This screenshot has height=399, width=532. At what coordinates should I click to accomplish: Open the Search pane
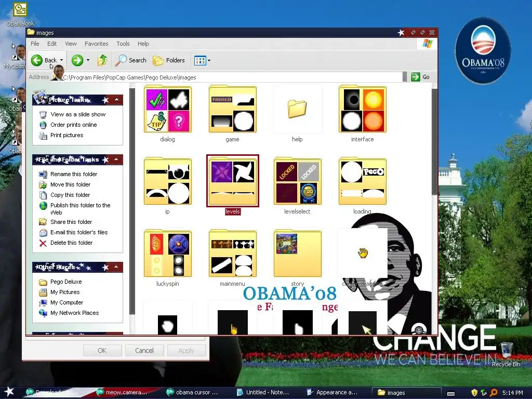pyautogui.click(x=130, y=60)
